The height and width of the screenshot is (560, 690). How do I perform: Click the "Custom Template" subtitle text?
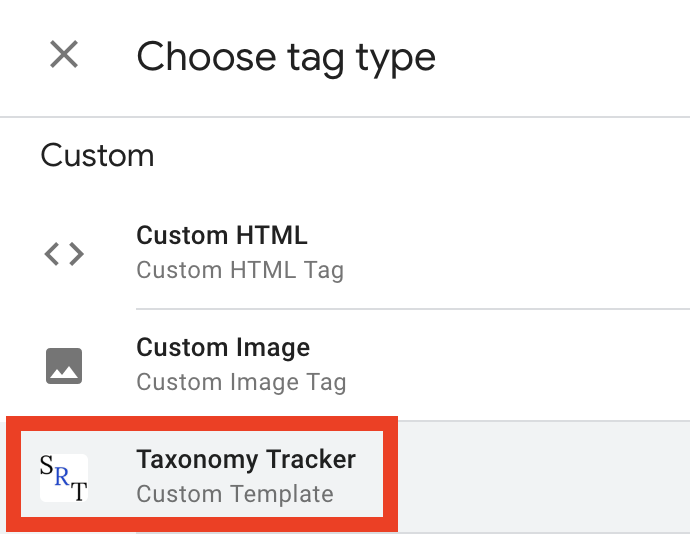[235, 494]
